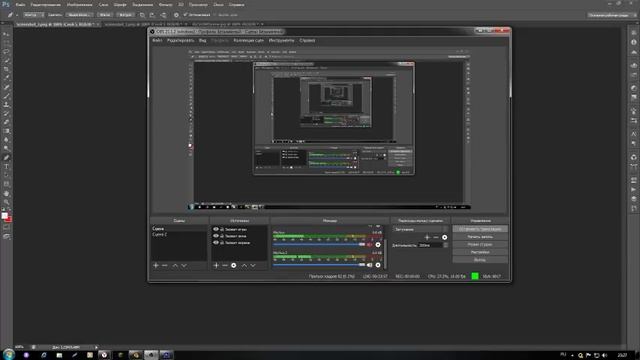Move the OBS scene down
Screen dimensions: 640x360
pos(184,266)
